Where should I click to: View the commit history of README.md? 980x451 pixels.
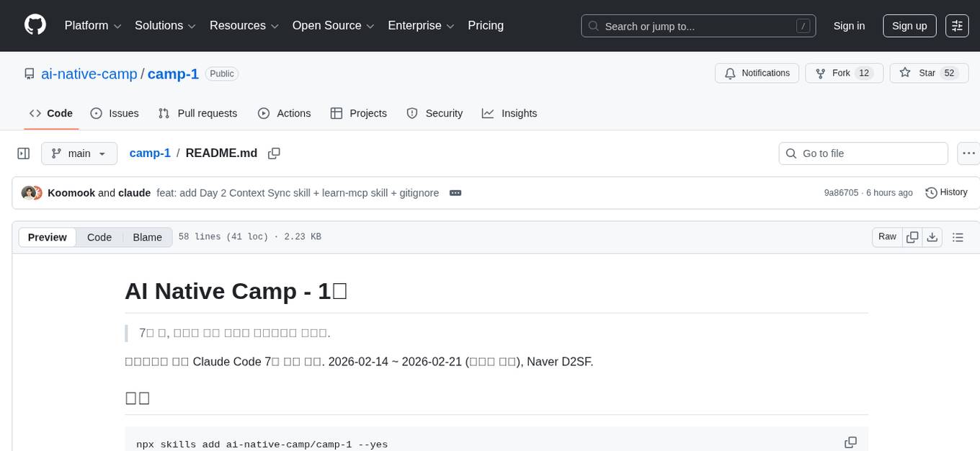(x=946, y=192)
